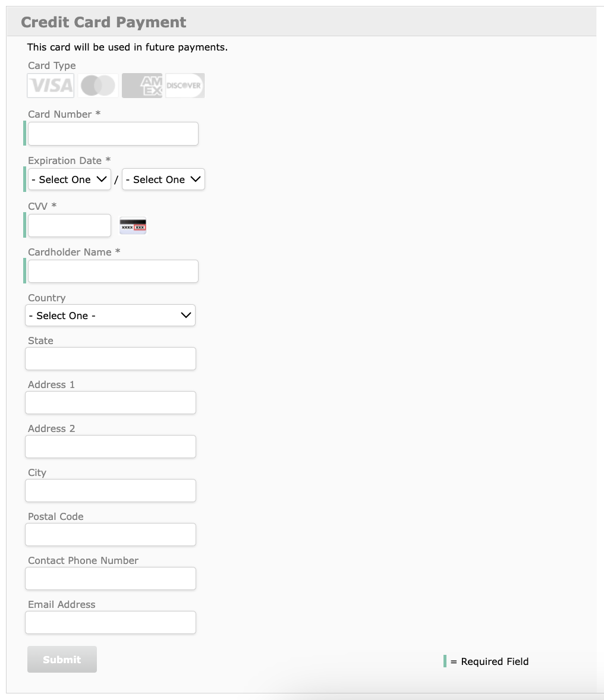The width and height of the screenshot is (604, 700).
Task: Click inside the Address 1 field
Action: click(110, 402)
